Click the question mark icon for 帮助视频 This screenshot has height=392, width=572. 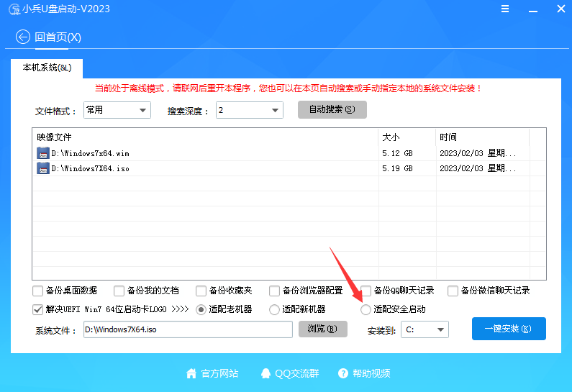(343, 373)
